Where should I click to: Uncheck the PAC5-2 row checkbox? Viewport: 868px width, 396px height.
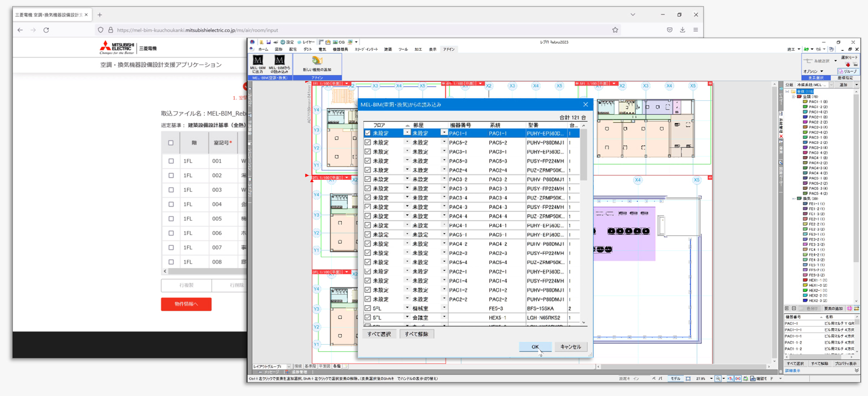tap(368, 142)
